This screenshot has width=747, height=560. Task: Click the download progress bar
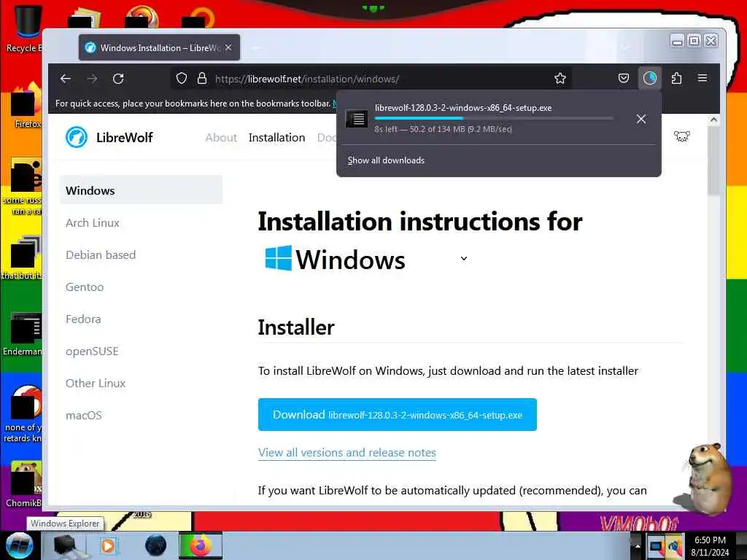494,118
